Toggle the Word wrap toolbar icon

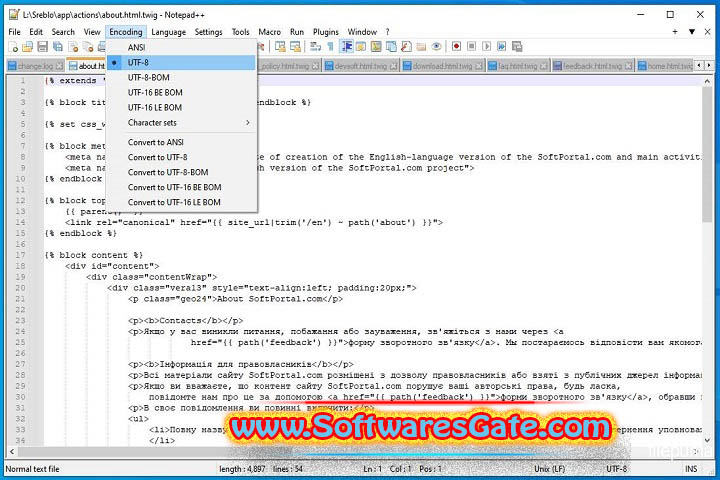[315, 46]
